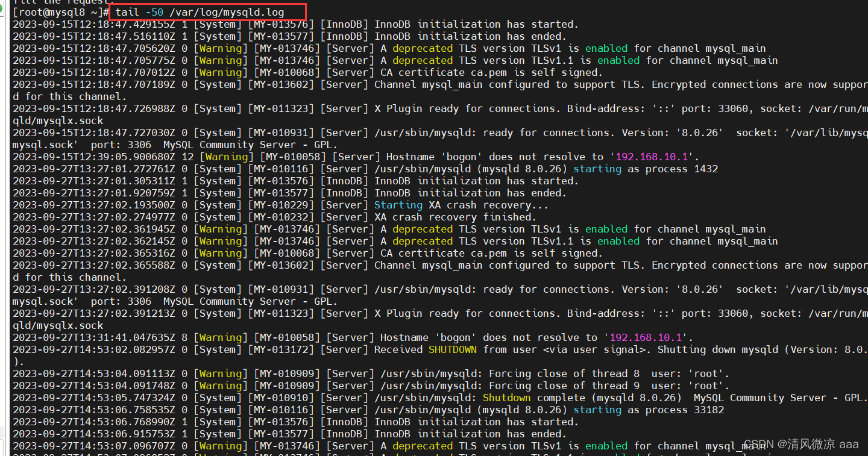Click timestamp 2023-09-27T13:27:01.305311Z

[94, 181]
